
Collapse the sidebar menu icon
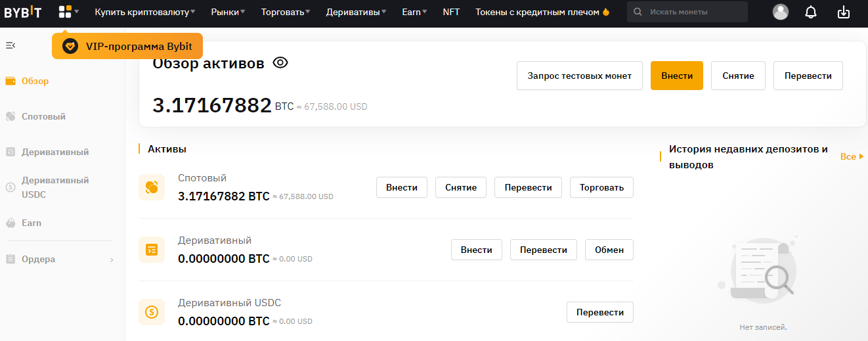tap(11, 45)
